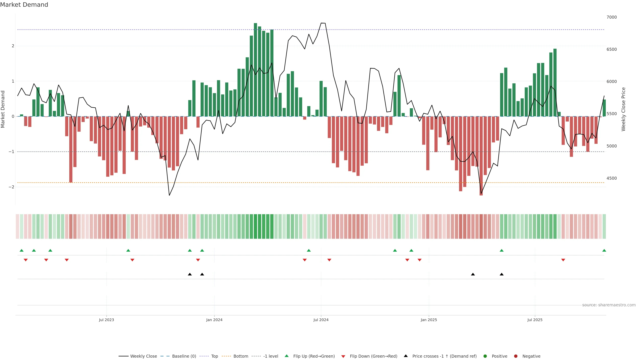Click the rightmost red flip-down triangle marker
This screenshot has width=644, height=362.
(563, 260)
